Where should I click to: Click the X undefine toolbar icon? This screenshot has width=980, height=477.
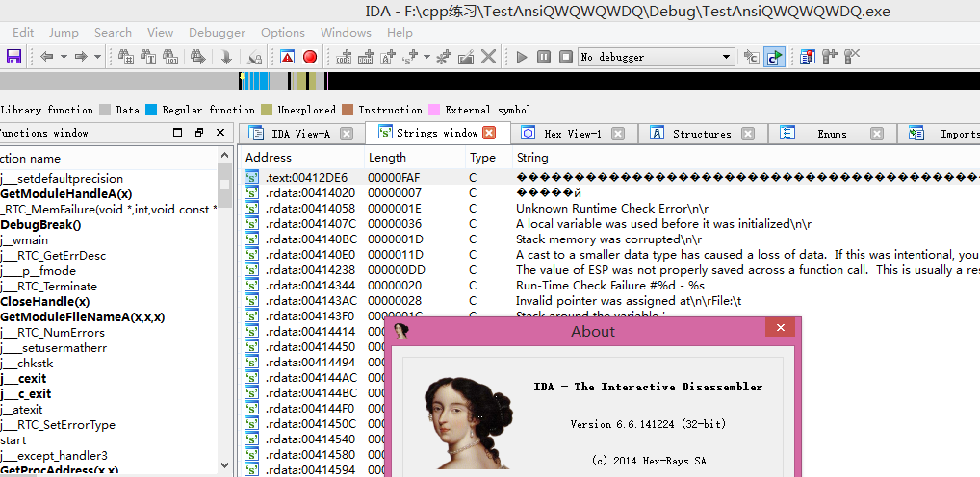click(488, 57)
